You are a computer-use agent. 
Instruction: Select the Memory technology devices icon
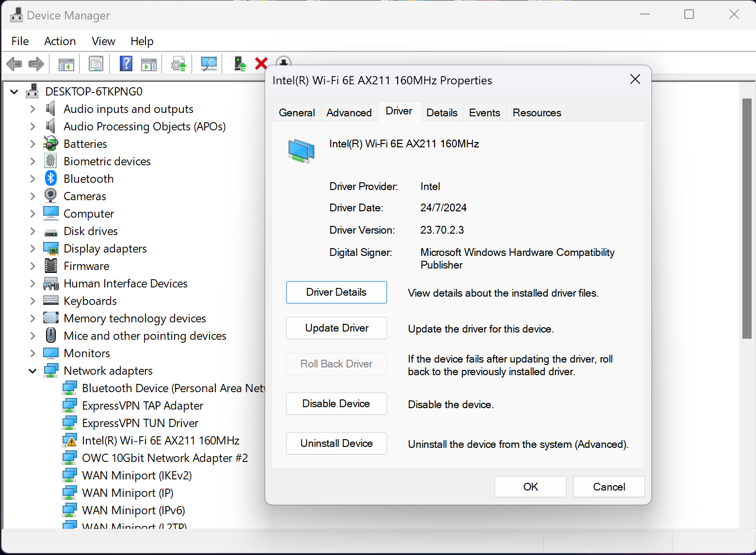pyautogui.click(x=50, y=318)
